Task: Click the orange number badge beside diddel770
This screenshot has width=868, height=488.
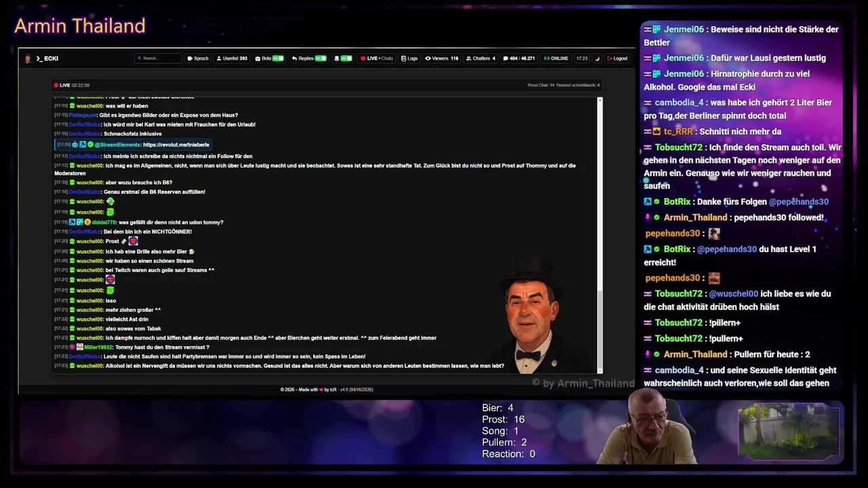Action: [x=87, y=222]
